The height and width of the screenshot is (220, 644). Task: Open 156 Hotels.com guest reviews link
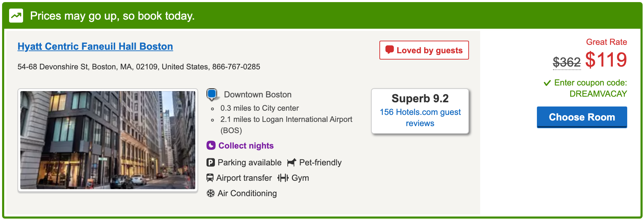(x=420, y=118)
